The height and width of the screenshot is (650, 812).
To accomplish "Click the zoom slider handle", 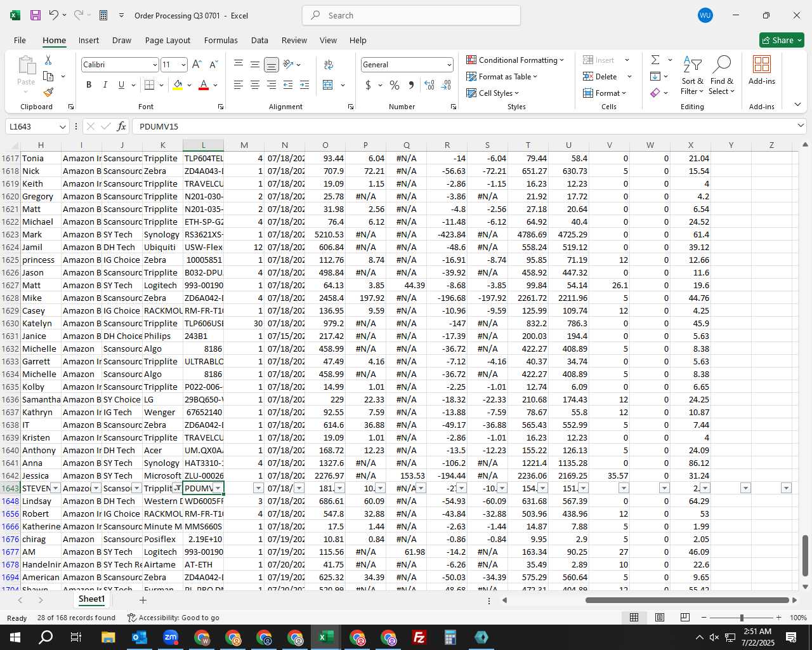I will point(742,618).
